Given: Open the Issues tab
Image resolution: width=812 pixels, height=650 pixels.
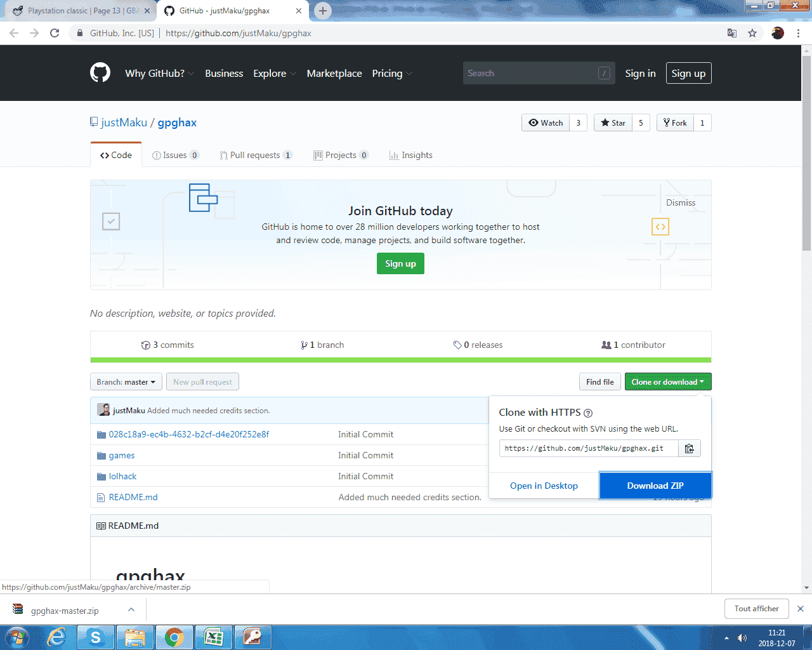Looking at the screenshot, I should click(176, 155).
